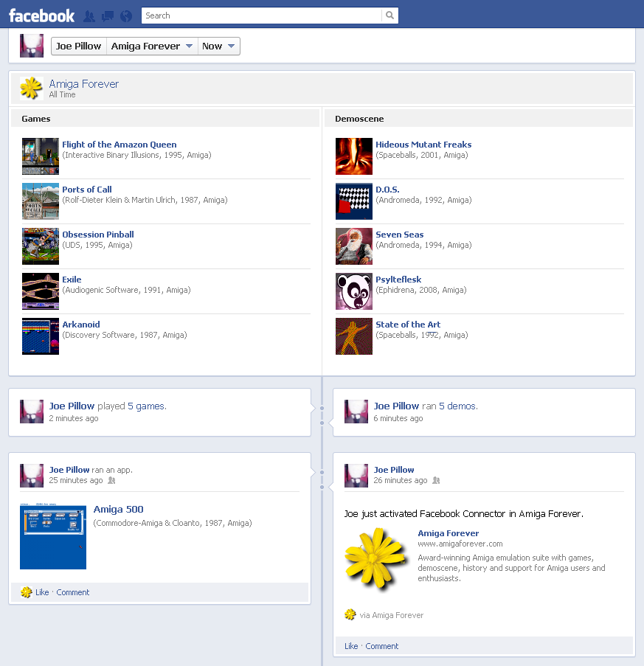Open D.O.S. demo thumbnail

click(354, 201)
